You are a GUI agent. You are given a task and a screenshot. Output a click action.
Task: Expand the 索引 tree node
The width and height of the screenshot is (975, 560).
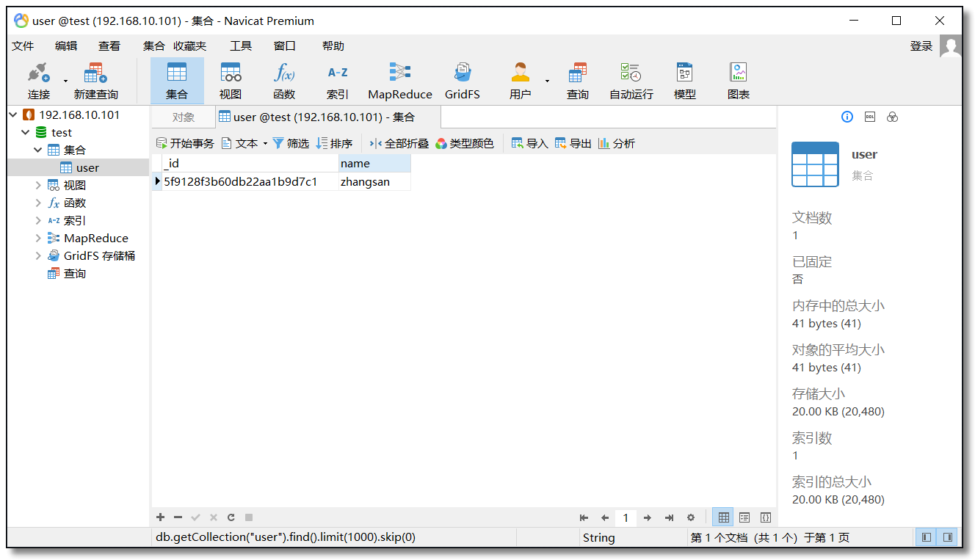click(38, 220)
